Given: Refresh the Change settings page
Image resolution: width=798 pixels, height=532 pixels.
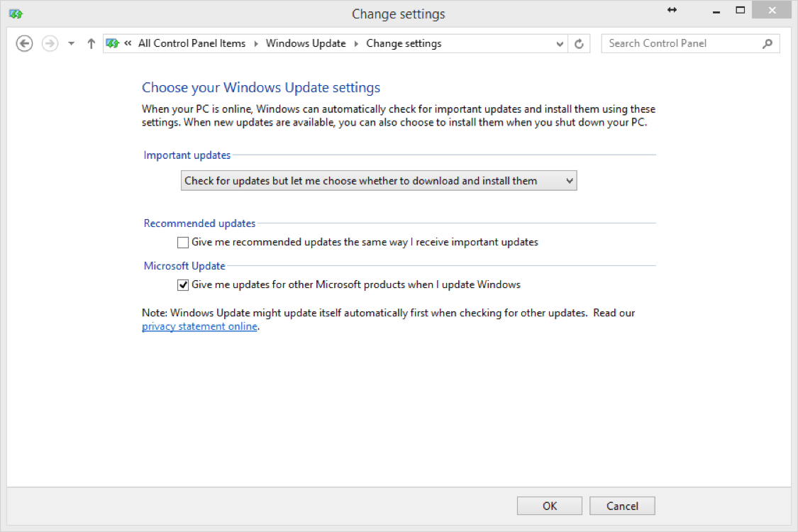Looking at the screenshot, I should [579, 44].
